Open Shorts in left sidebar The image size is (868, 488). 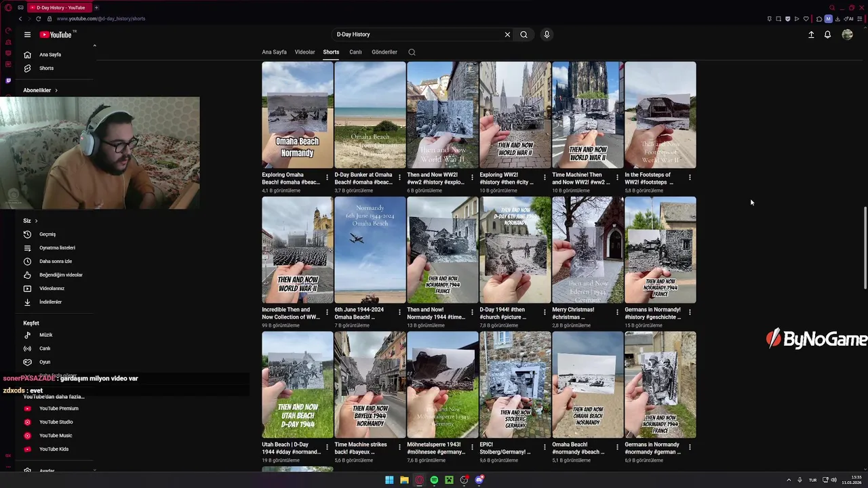(46, 68)
